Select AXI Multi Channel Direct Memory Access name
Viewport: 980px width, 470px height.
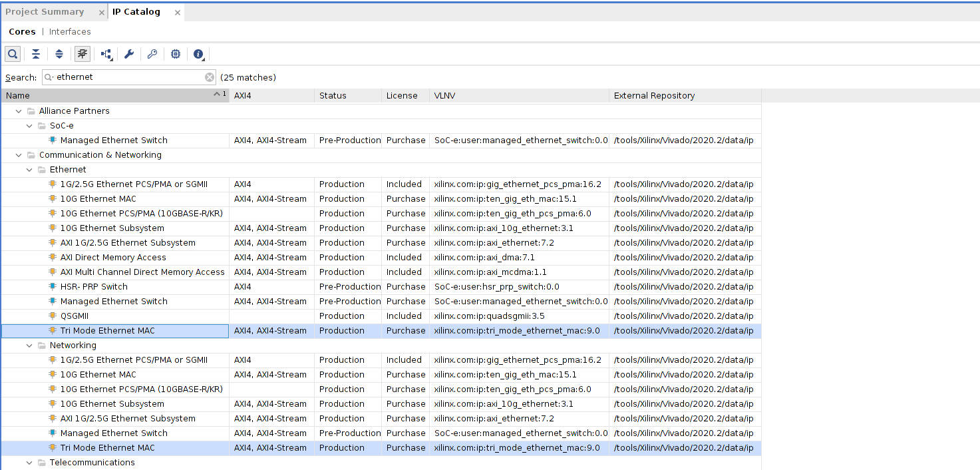coord(142,272)
